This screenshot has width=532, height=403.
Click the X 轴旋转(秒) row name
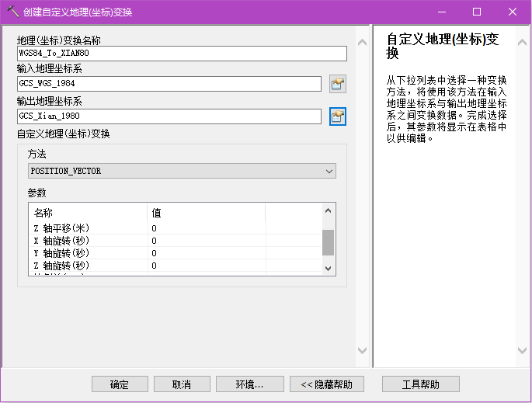[x=61, y=241]
